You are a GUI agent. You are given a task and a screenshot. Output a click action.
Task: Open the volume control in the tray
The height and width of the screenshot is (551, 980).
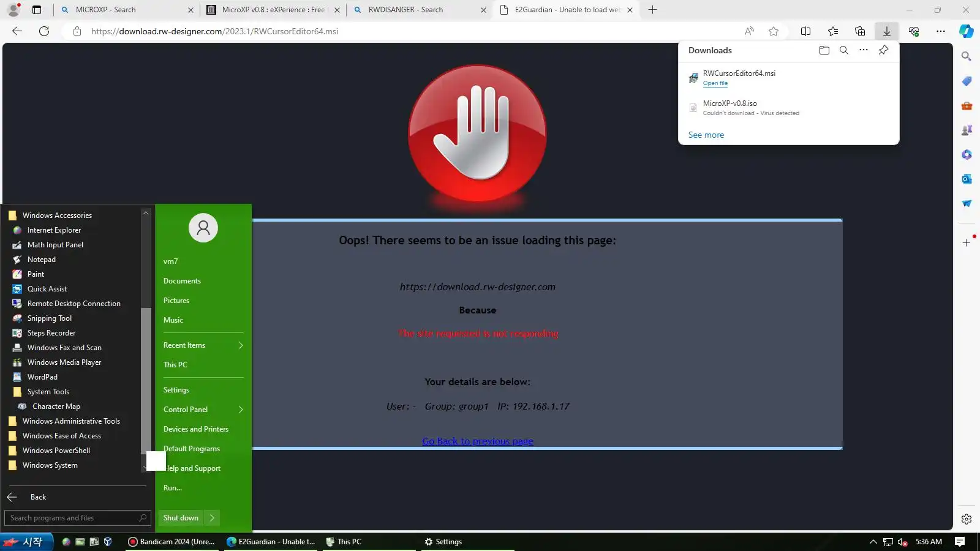pos(902,542)
